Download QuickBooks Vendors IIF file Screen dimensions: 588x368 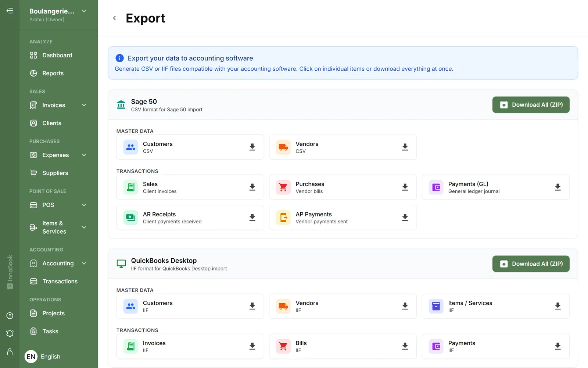click(405, 306)
